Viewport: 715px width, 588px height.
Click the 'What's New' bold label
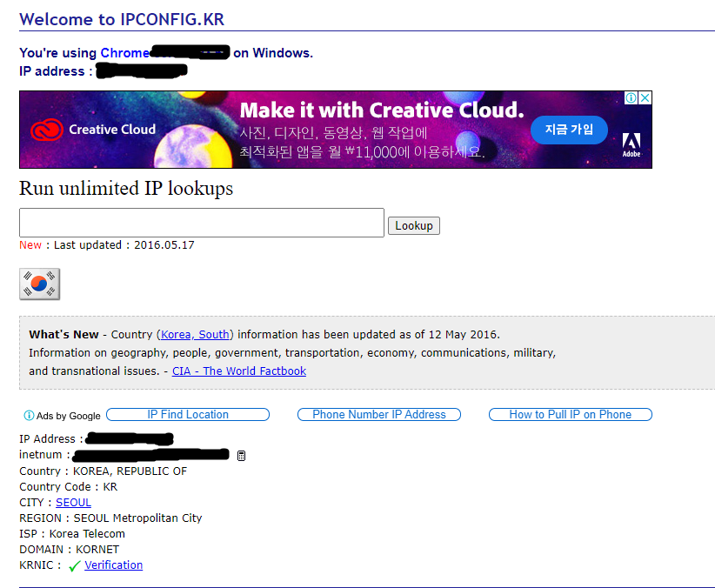[63, 334]
